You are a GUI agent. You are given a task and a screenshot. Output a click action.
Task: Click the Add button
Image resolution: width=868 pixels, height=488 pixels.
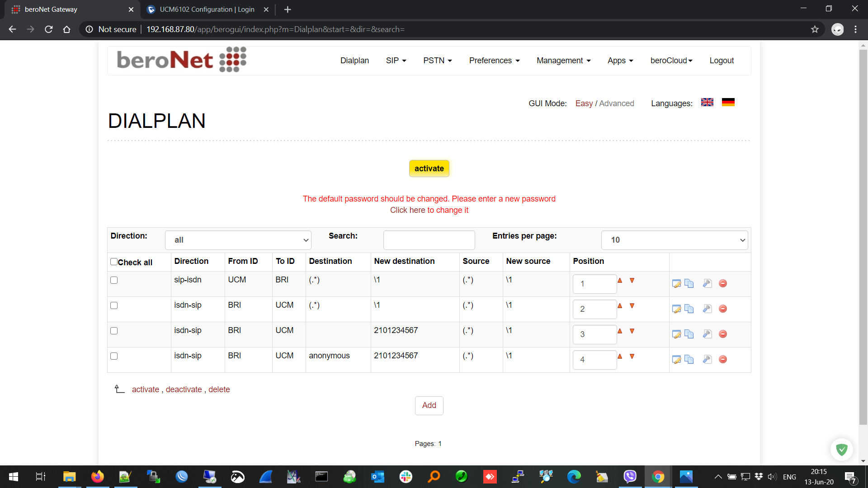[x=429, y=405]
